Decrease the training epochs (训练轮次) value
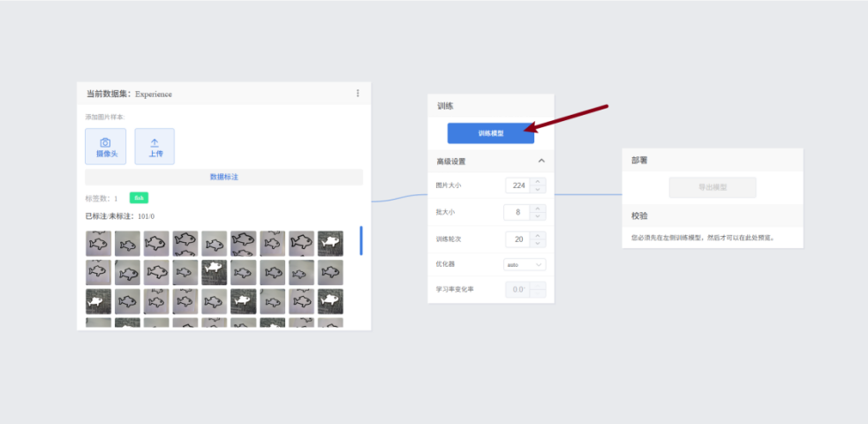The width and height of the screenshot is (868, 424). coord(540,243)
